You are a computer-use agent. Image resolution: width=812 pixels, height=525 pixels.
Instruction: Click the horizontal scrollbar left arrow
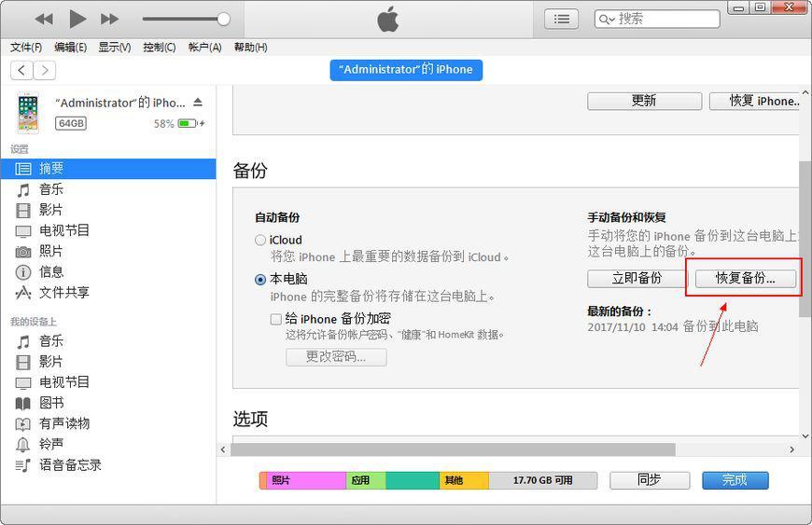(x=223, y=449)
